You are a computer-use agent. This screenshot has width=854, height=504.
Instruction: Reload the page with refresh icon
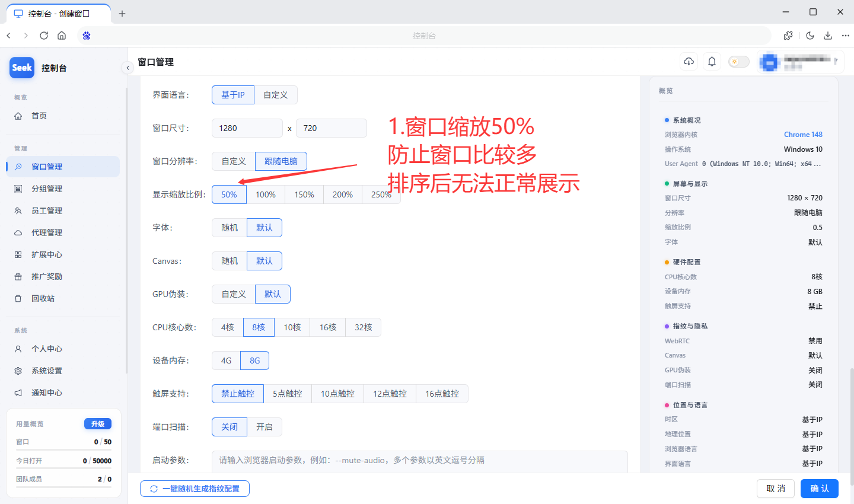[44, 36]
